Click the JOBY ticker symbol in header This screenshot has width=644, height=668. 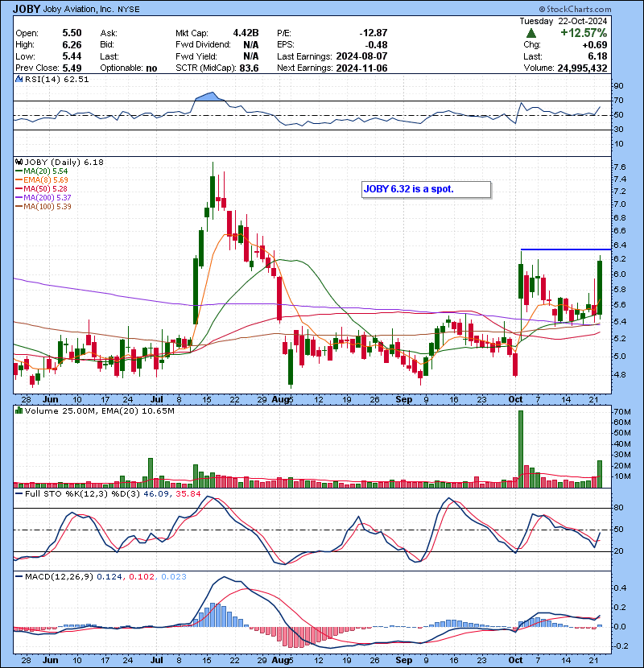pyautogui.click(x=27, y=9)
